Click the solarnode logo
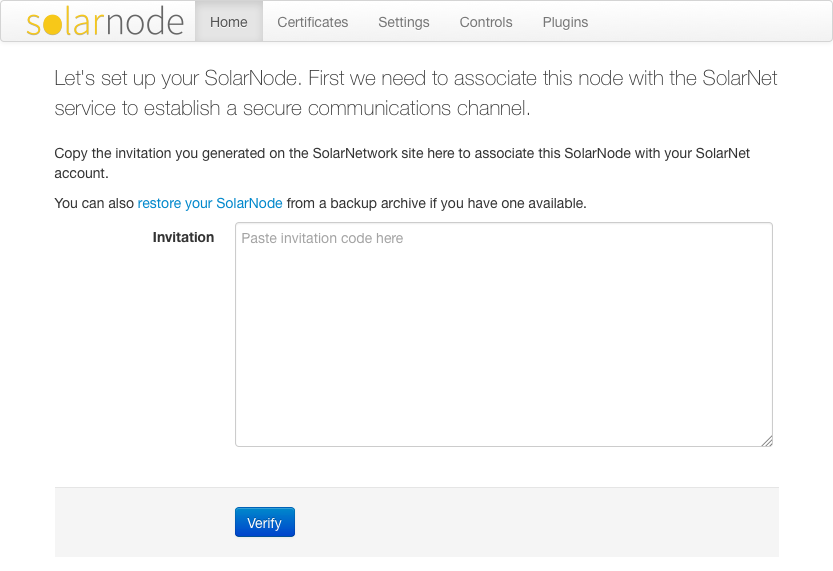Screen dimensions: 833x571 coord(104,22)
